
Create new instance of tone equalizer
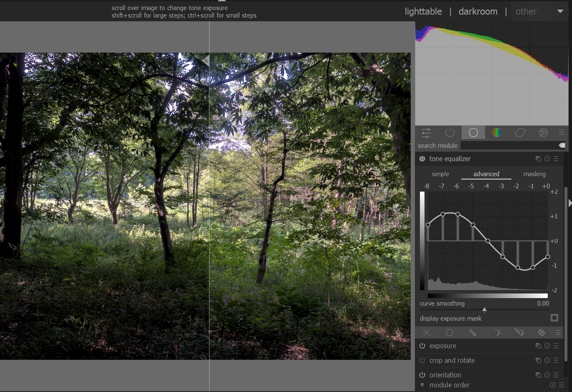pyautogui.click(x=538, y=159)
